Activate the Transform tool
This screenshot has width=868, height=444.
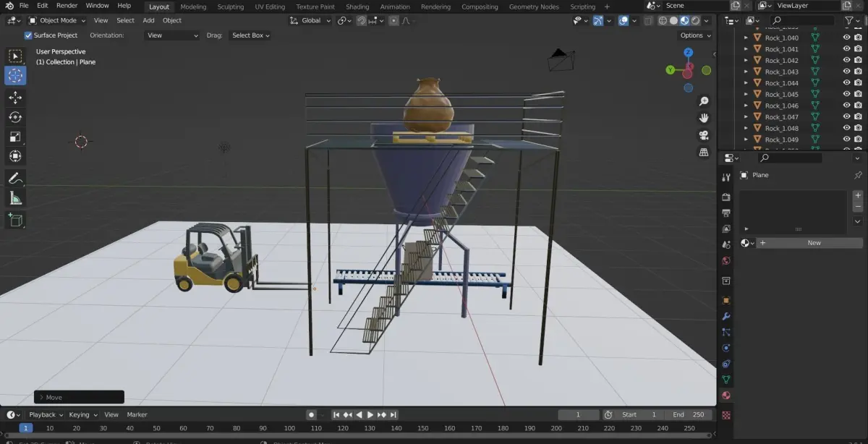coord(15,156)
